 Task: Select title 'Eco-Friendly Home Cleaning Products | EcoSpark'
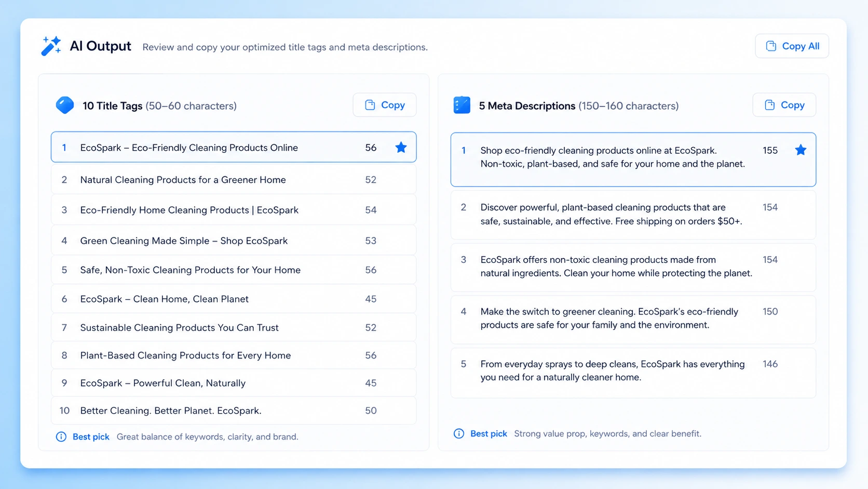tap(234, 210)
